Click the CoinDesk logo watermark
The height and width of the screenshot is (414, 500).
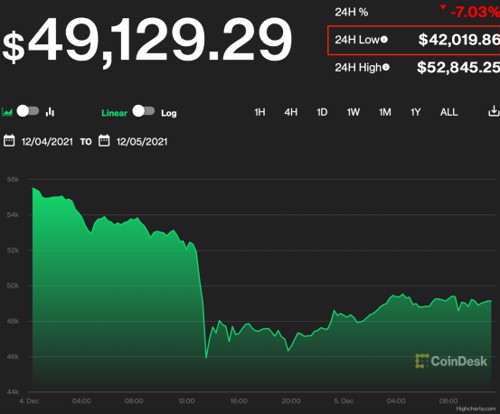pos(451,361)
